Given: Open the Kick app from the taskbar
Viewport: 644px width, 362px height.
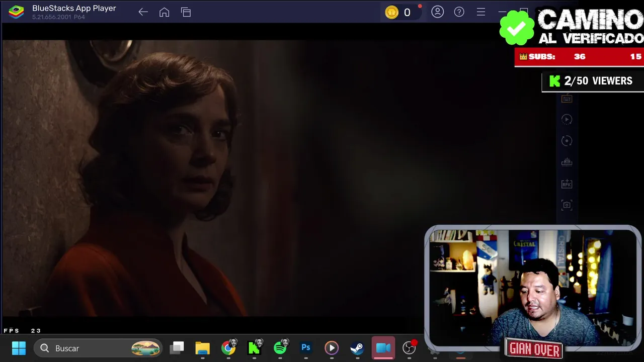Looking at the screenshot, I should coord(254,348).
